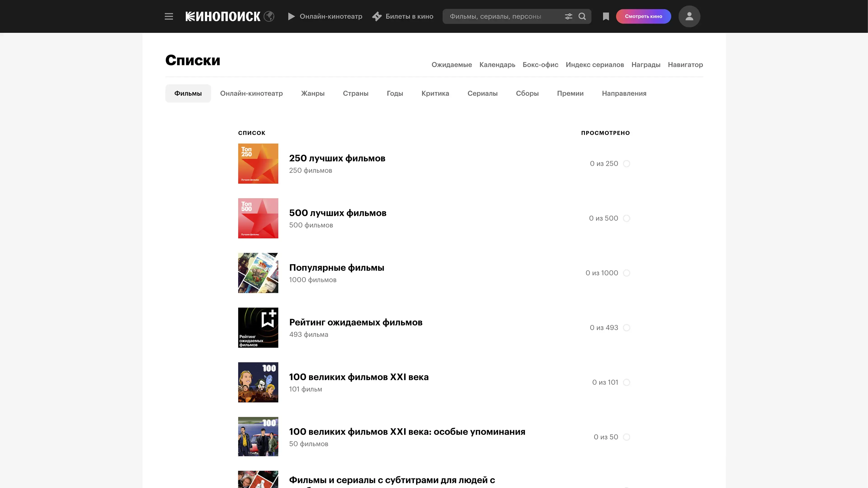Click the ticket icon for cinema tickets
This screenshot has width=868, height=488.
pos(377,16)
